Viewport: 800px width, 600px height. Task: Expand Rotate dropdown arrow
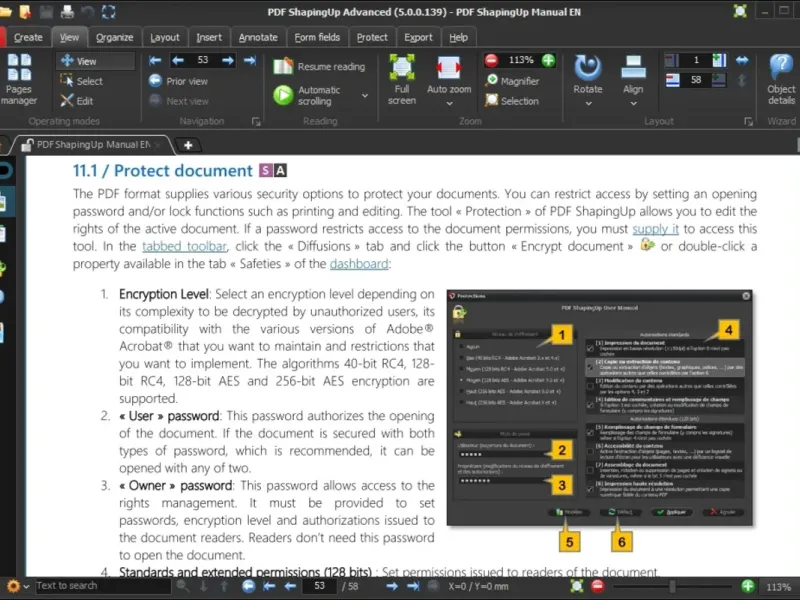tap(588, 104)
